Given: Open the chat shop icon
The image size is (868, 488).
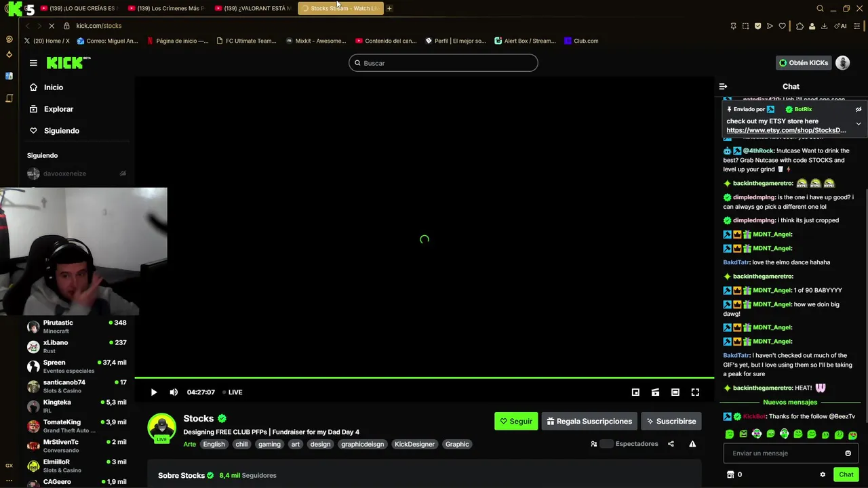Looking at the screenshot, I should pyautogui.click(x=730, y=474).
